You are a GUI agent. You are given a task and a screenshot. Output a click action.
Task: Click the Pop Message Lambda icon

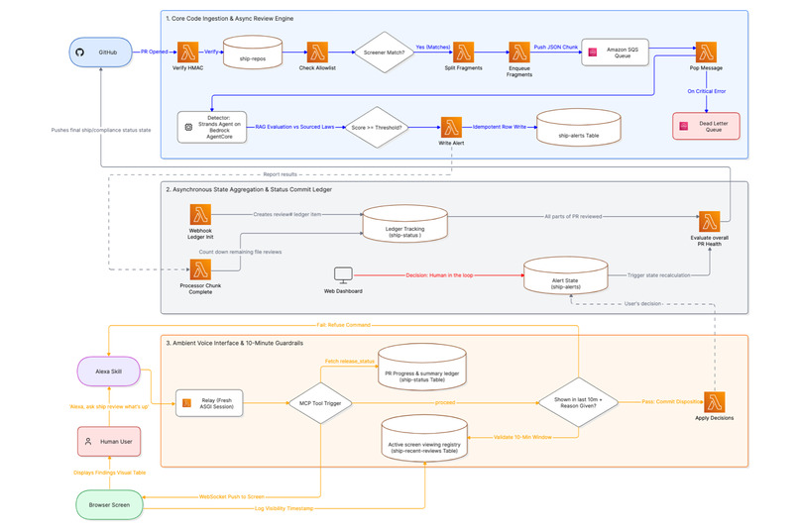[706, 52]
